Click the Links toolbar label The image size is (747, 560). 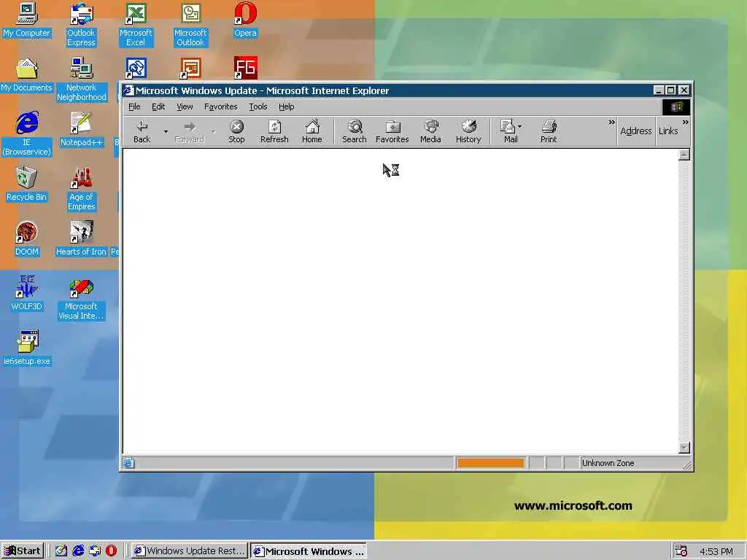tap(668, 131)
